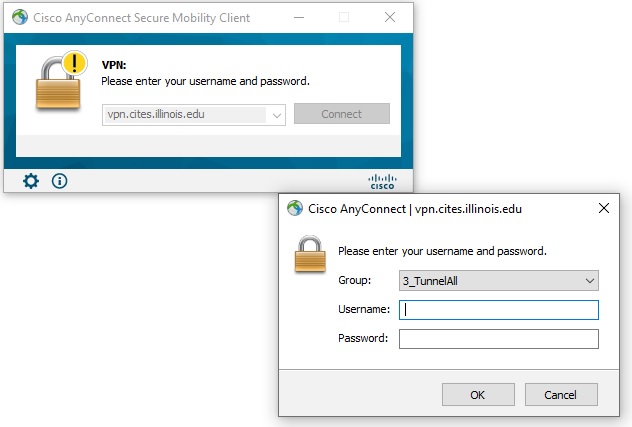
Task: Minimize the Secure Mobility Client window
Action: (x=298, y=17)
